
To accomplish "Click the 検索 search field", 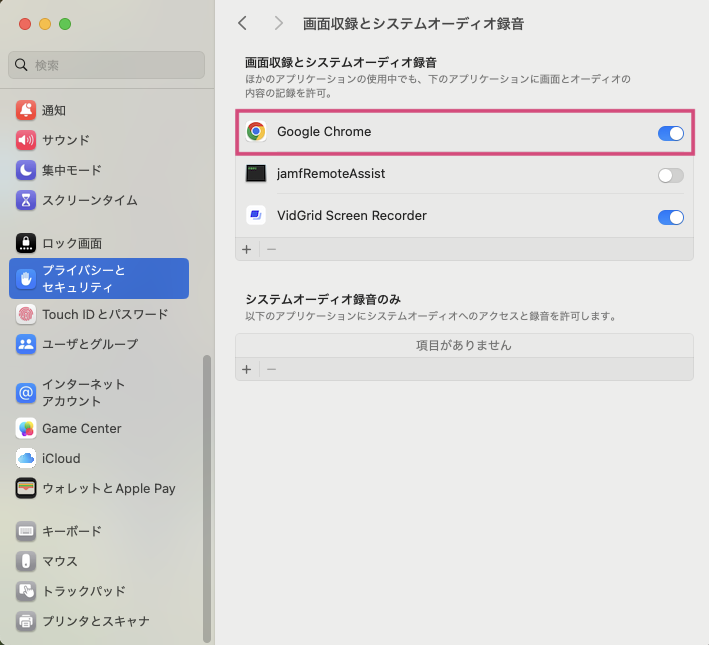I will click(x=106, y=65).
